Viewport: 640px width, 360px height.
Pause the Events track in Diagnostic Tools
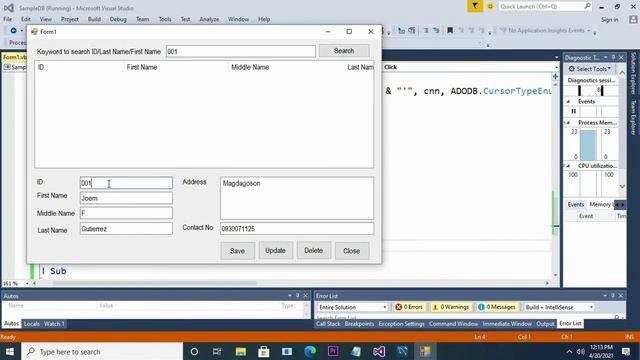coord(573,111)
